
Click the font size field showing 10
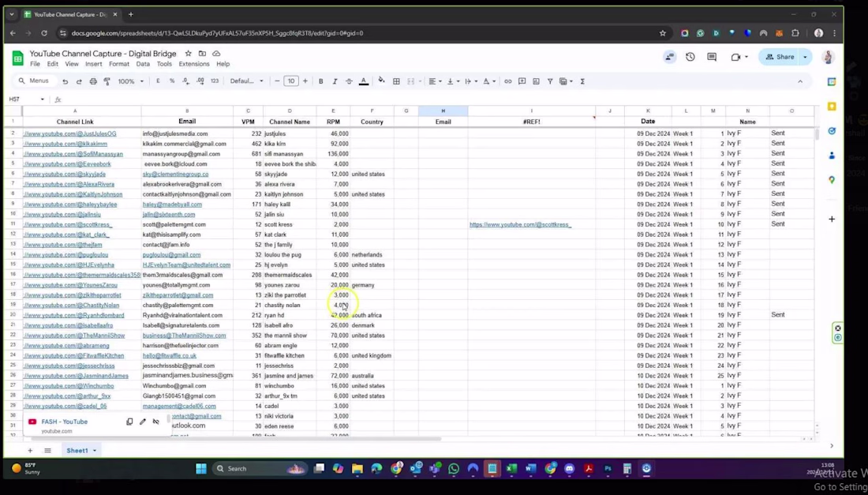tap(290, 81)
